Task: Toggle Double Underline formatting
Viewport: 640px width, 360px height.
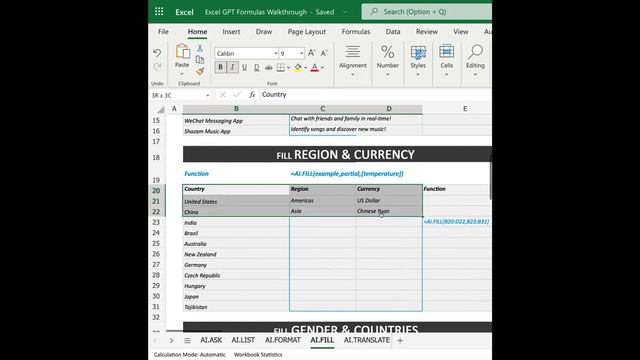Action: click(x=256, y=67)
